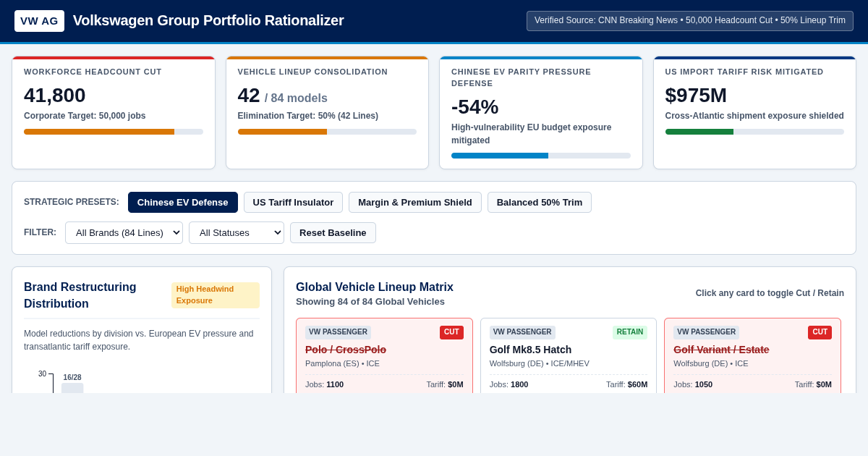Click 'Cross-Atlantic shipment exposure shielded' text
This screenshot has width=868, height=456.
754,116
